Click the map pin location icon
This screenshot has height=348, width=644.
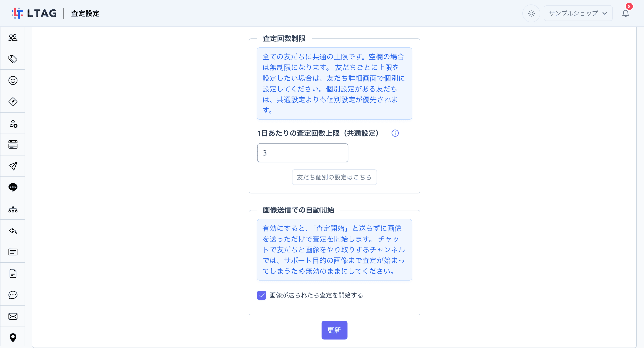coord(13,338)
